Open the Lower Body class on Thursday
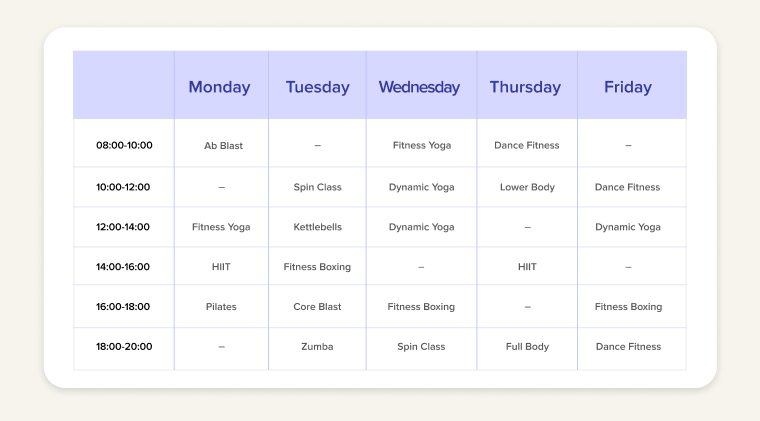The image size is (760, 421). (x=527, y=187)
